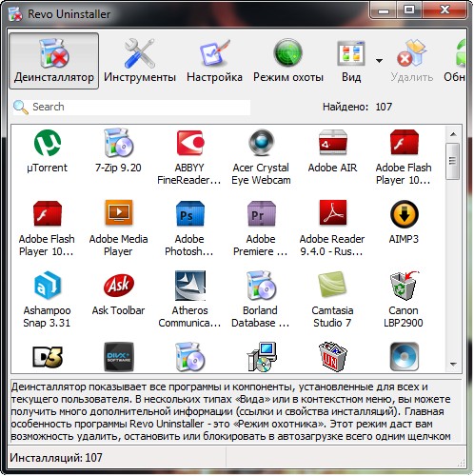Expand the Вид dropdown arrow
Screen dimensions: 474x476
click(x=379, y=60)
